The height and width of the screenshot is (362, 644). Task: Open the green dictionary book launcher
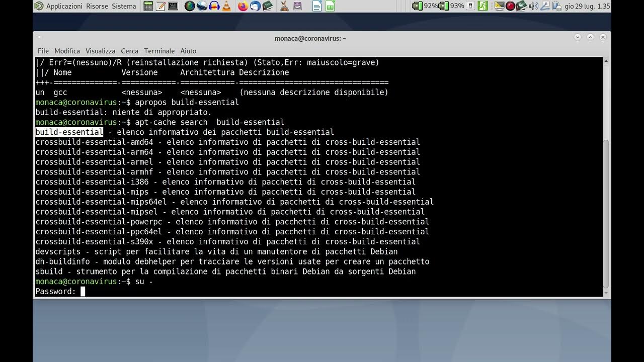tap(268, 6)
